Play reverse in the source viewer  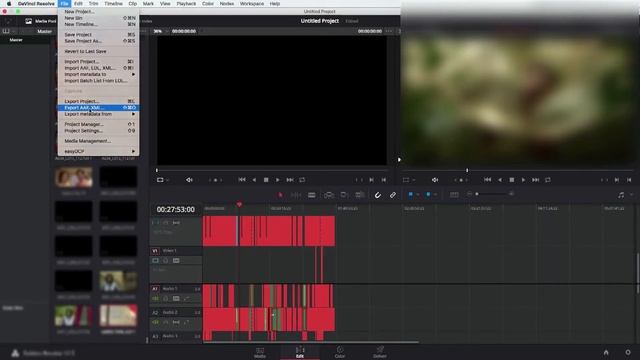click(254, 180)
